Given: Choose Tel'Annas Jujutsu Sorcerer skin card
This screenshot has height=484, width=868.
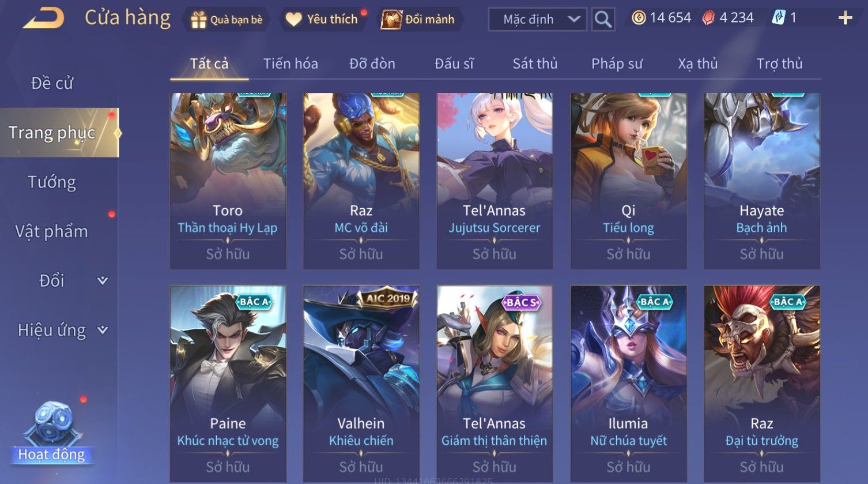Looking at the screenshot, I should [x=495, y=181].
